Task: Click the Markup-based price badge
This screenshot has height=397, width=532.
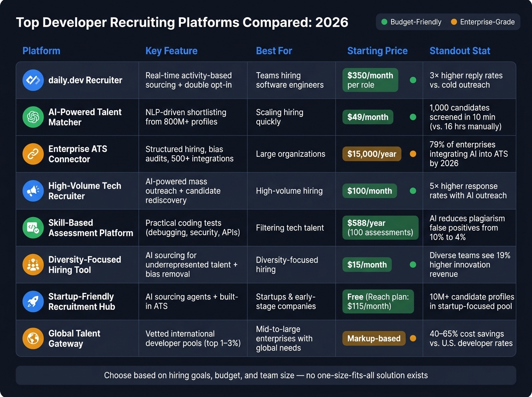Action: point(374,339)
